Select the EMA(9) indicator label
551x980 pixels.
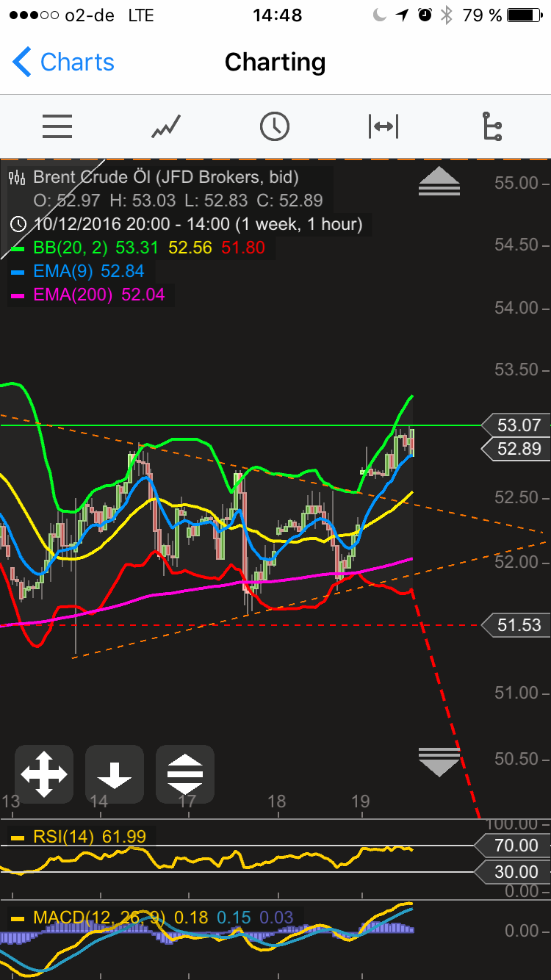tap(89, 271)
